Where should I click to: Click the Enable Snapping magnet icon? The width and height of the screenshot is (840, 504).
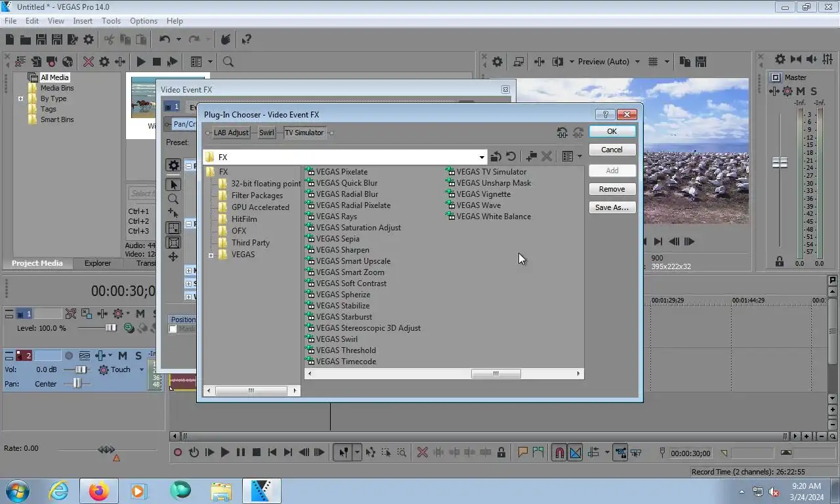(x=559, y=452)
